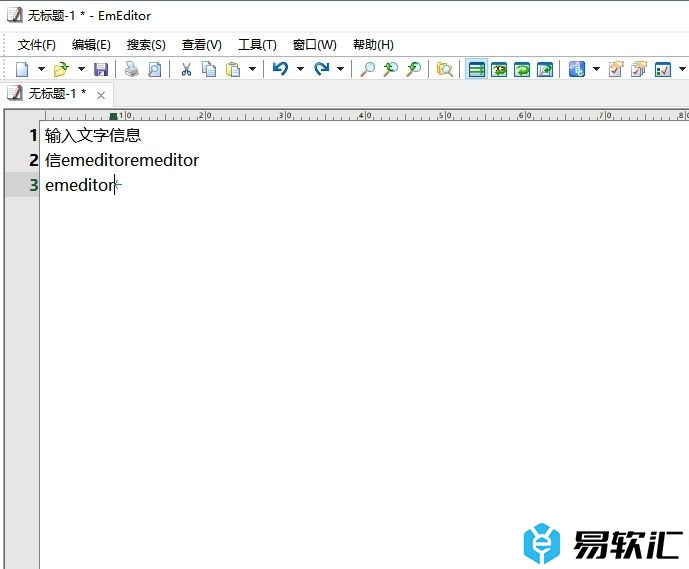The height and width of the screenshot is (569, 689).
Task: Click the configuration selector icon
Action: pyautogui.click(x=577, y=69)
